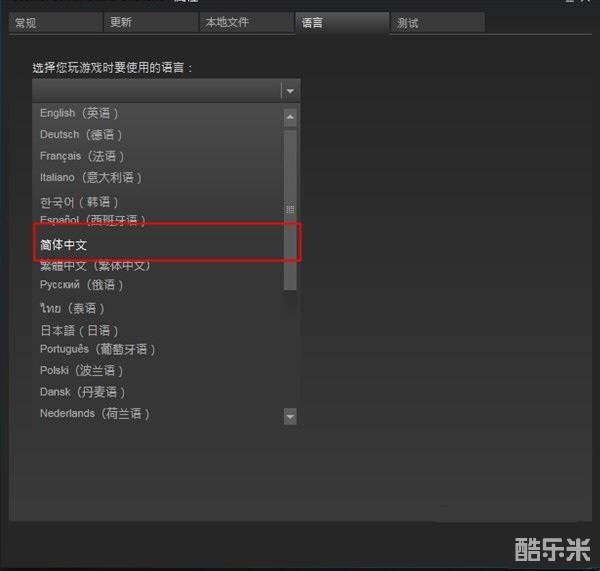Choose 繁體中文 (繁体中文) option

tap(95, 266)
